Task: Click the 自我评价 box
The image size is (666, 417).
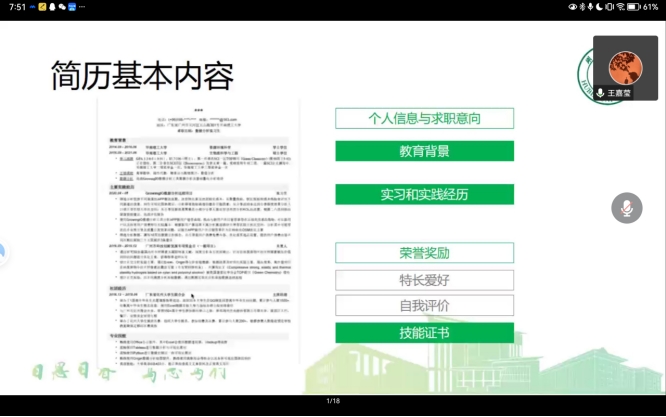Action: 424,305
